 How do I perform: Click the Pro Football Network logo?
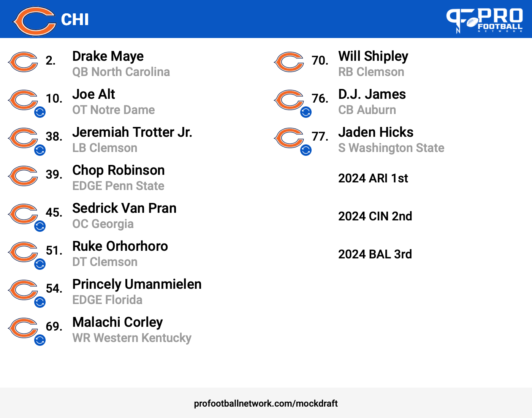[x=484, y=21]
